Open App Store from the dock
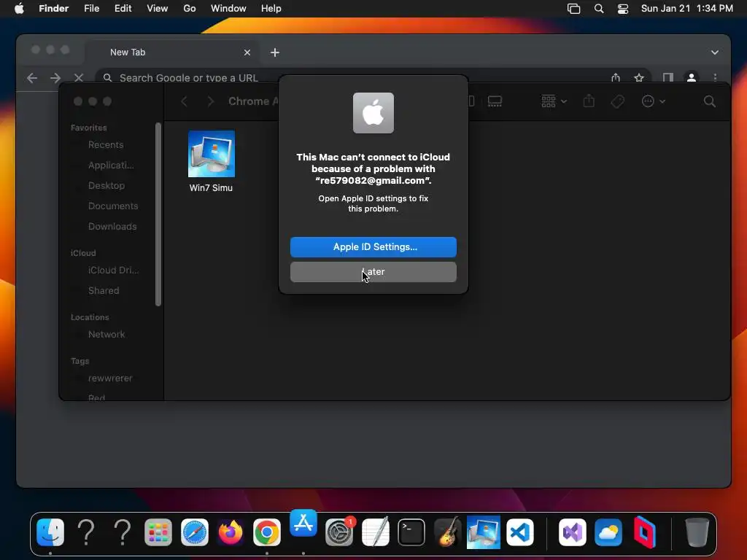Screen dimensions: 747x560 303,524
